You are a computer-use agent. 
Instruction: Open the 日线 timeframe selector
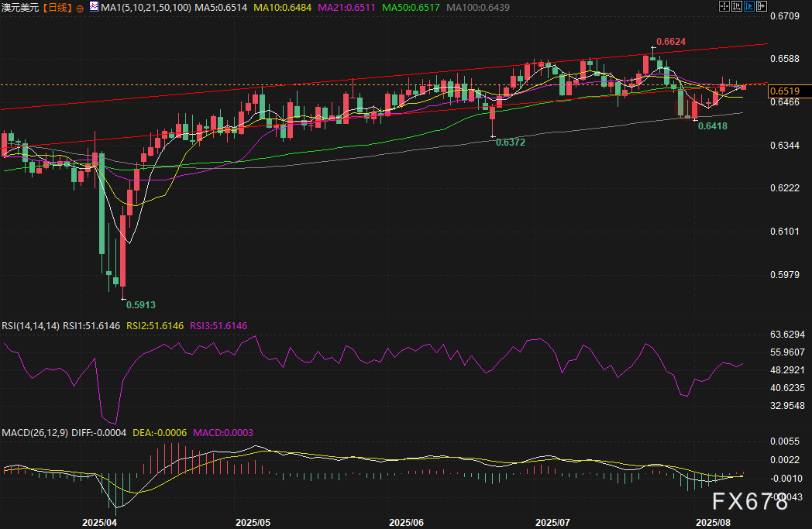coord(57,7)
